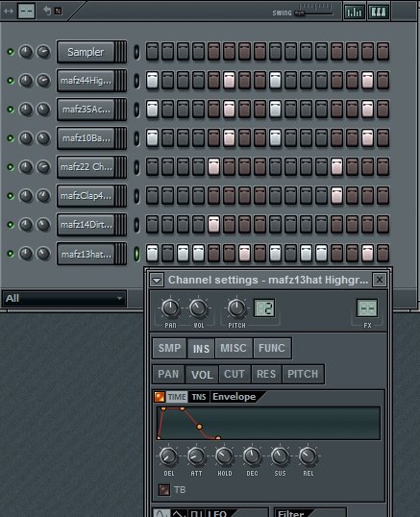This screenshot has height=517, width=420.
Task: Mute the mafz14Dirt channel's green LED
Action: pos(11,225)
